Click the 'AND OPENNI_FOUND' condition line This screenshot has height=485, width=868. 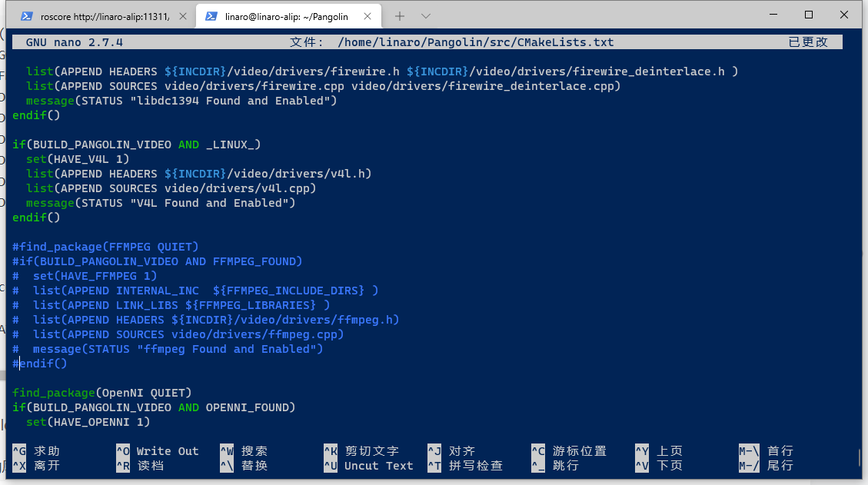pyautogui.click(x=154, y=407)
